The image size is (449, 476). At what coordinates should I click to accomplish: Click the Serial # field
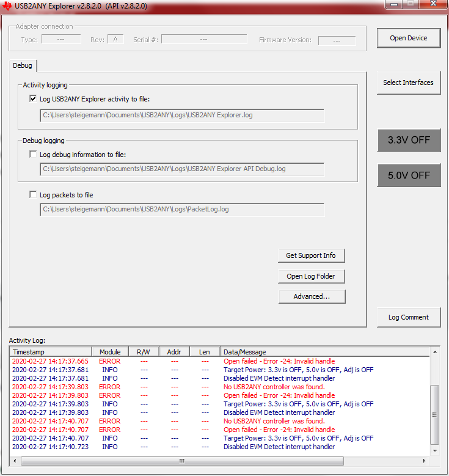point(204,40)
